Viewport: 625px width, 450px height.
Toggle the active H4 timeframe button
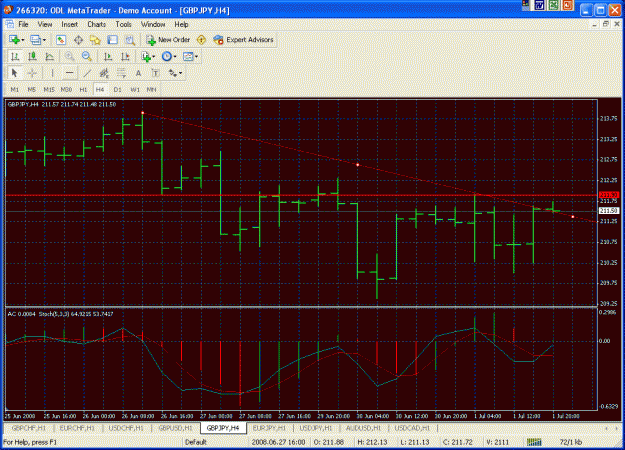coord(100,90)
